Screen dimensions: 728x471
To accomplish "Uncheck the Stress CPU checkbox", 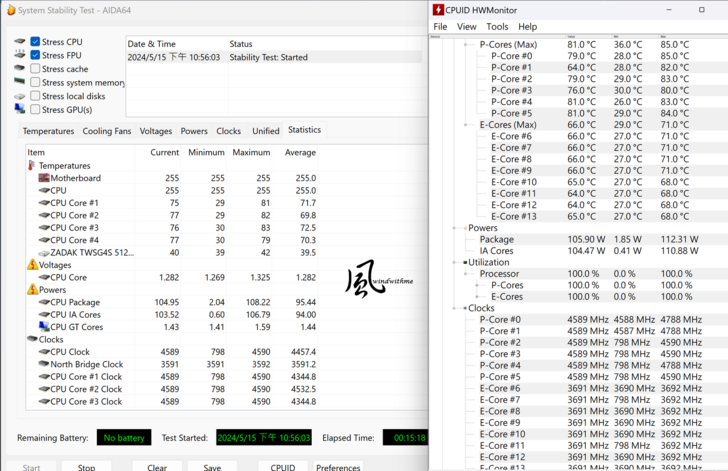I will click(x=36, y=42).
